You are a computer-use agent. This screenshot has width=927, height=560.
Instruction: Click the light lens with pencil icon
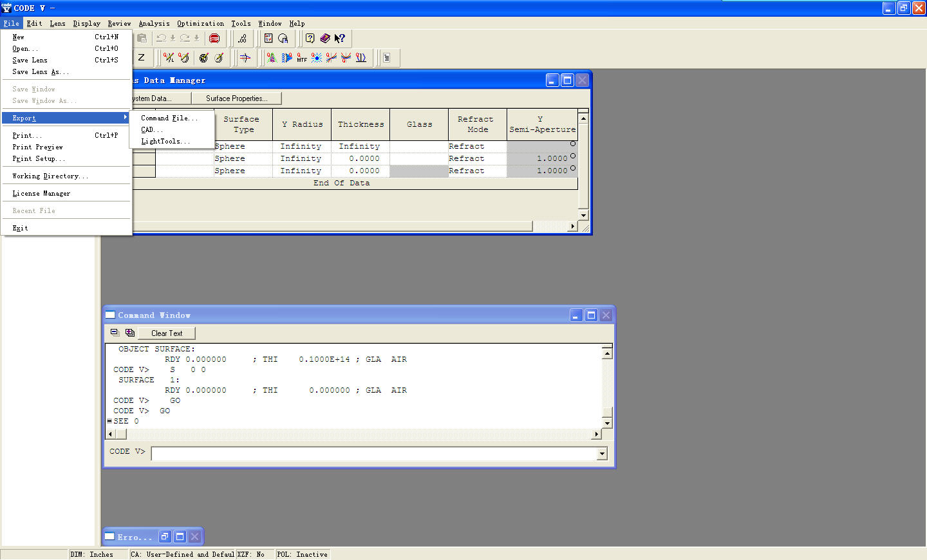(x=220, y=58)
